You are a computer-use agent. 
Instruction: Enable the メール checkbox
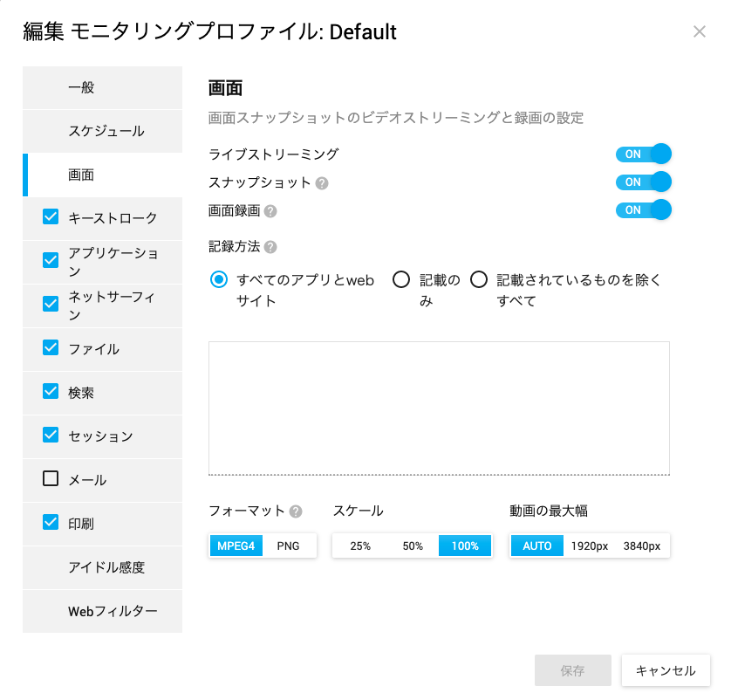pyautogui.click(x=51, y=478)
